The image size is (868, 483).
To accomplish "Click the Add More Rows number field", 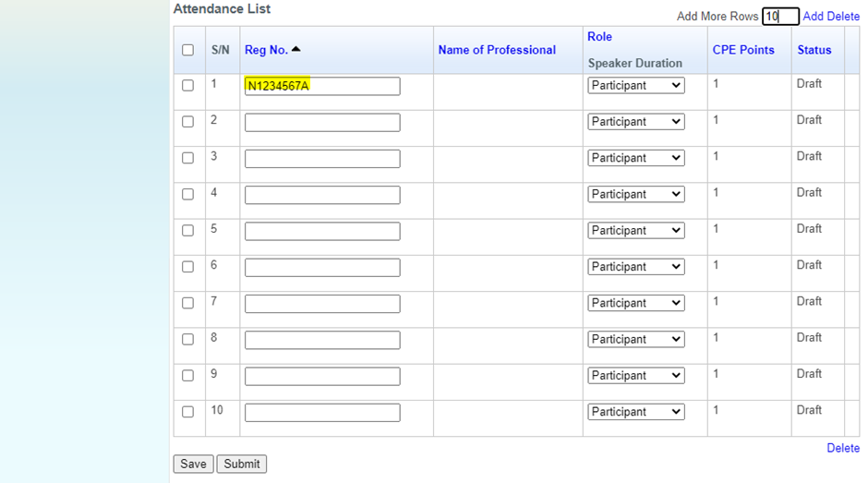I will coord(780,17).
